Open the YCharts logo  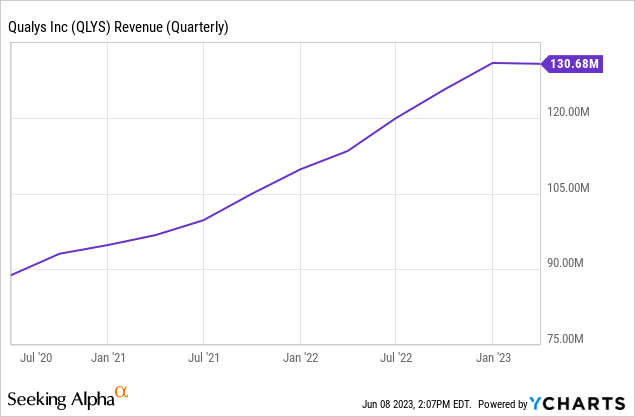tap(577, 403)
